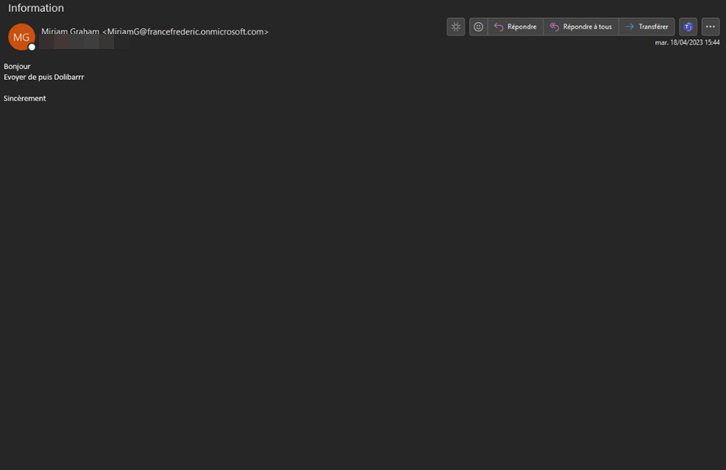
Task: Select the sender name Miriam Graham
Action: (x=70, y=32)
